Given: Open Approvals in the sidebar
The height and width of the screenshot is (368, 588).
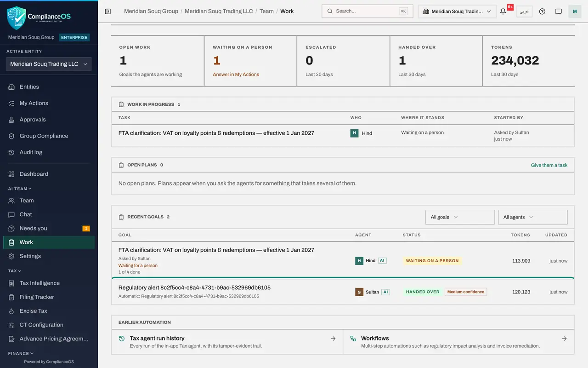Looking at the screenshot, I should coord(49,120).
